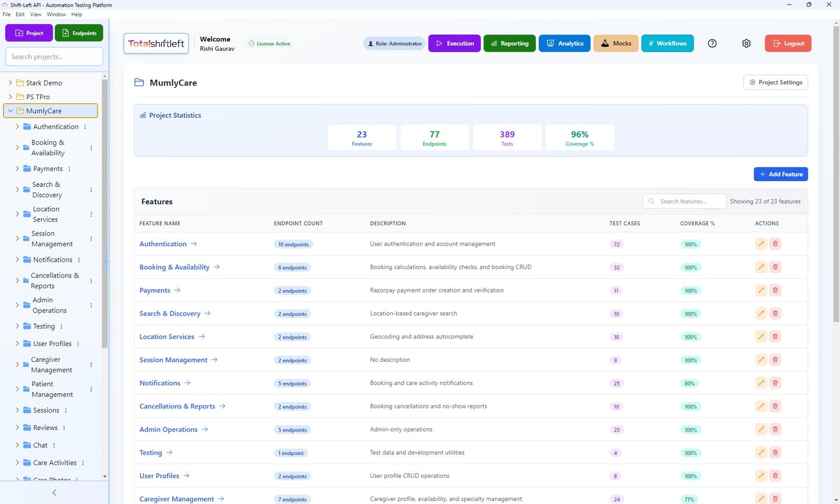The width and height of the screenshot is (840, 504).
Task: Click the help question mark icon
Action: [x=712, y=44]
